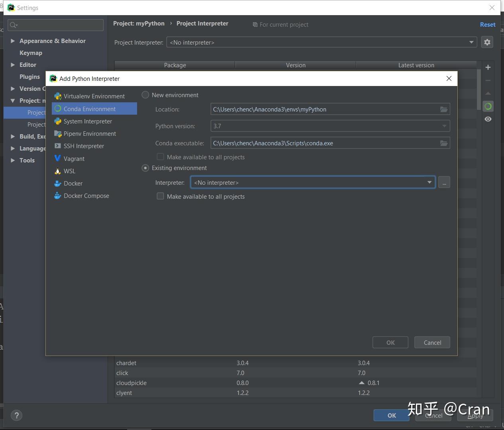Image resolution: width=504 pixels, height=430 pixels.
Task: Select the chardet package row
Action: (x=295, y=363)
